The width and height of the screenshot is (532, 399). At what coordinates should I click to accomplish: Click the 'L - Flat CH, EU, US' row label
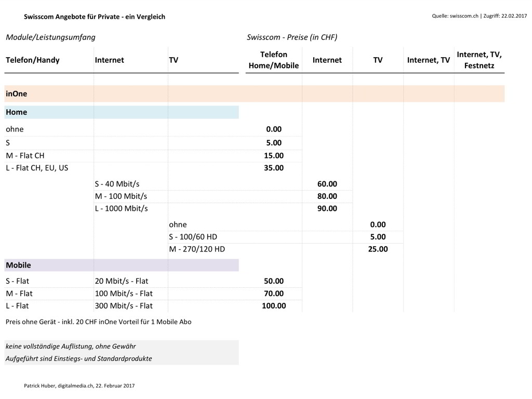(x=37, y=168)
